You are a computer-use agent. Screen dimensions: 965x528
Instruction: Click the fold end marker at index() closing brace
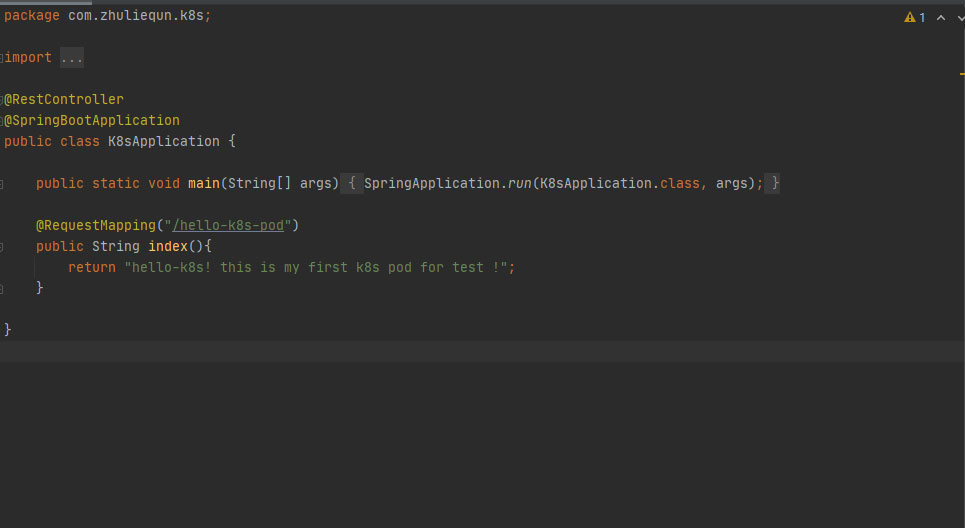(x=2, y=288)
